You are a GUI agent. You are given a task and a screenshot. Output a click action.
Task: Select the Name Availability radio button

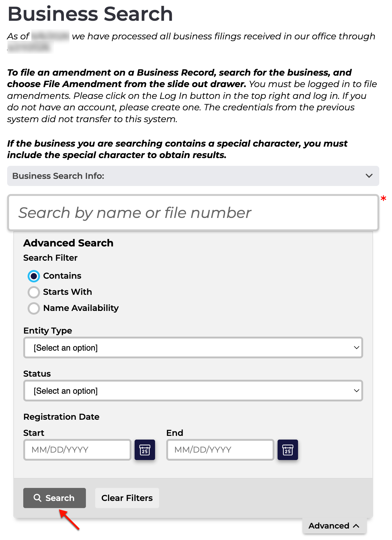tap(34, 308)
